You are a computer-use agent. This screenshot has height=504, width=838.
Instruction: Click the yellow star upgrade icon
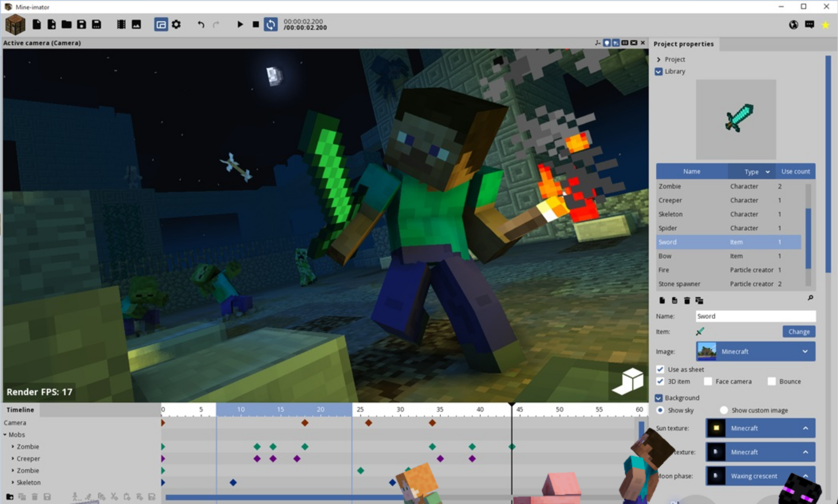tap(825, 25)
